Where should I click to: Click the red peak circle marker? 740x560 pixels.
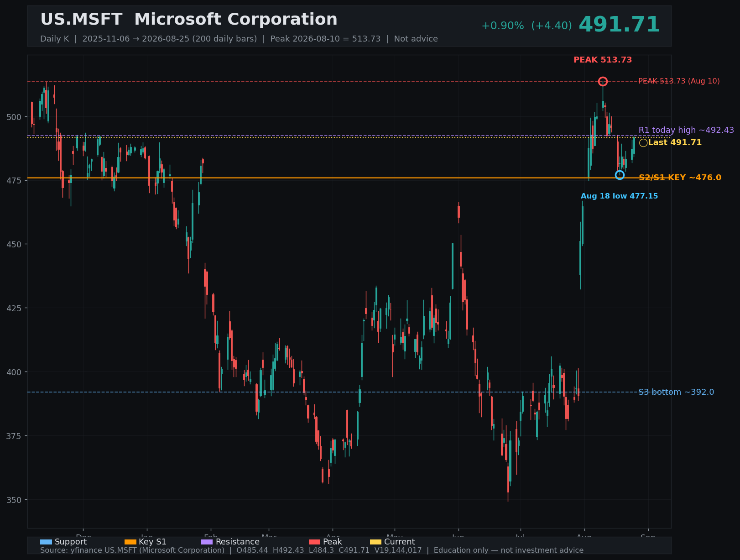click(x=603, y=82)
